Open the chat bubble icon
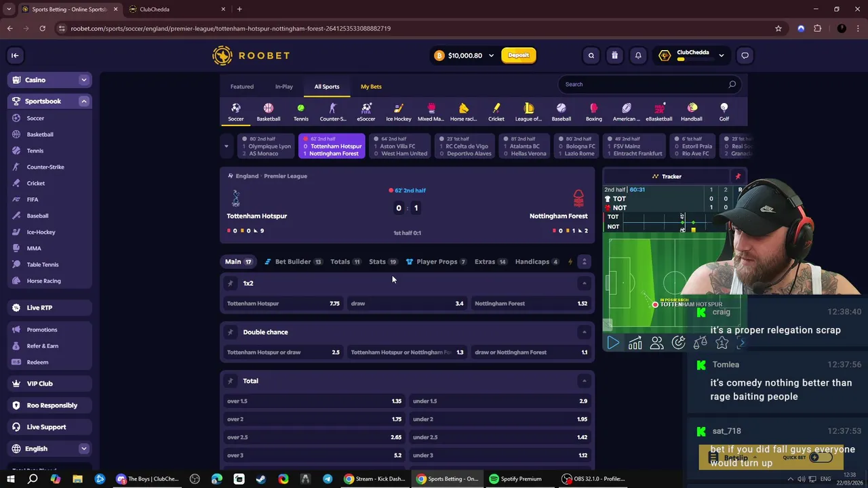 (745, 56)
